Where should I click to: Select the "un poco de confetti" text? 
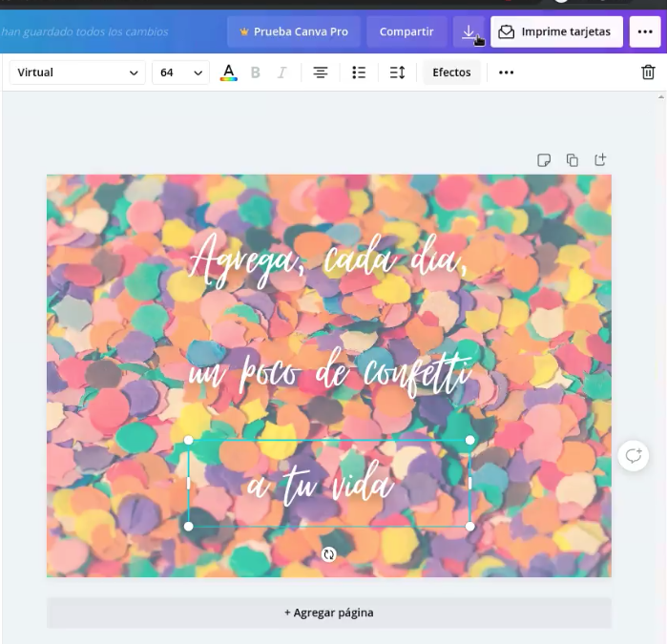[x=330, y=373]
